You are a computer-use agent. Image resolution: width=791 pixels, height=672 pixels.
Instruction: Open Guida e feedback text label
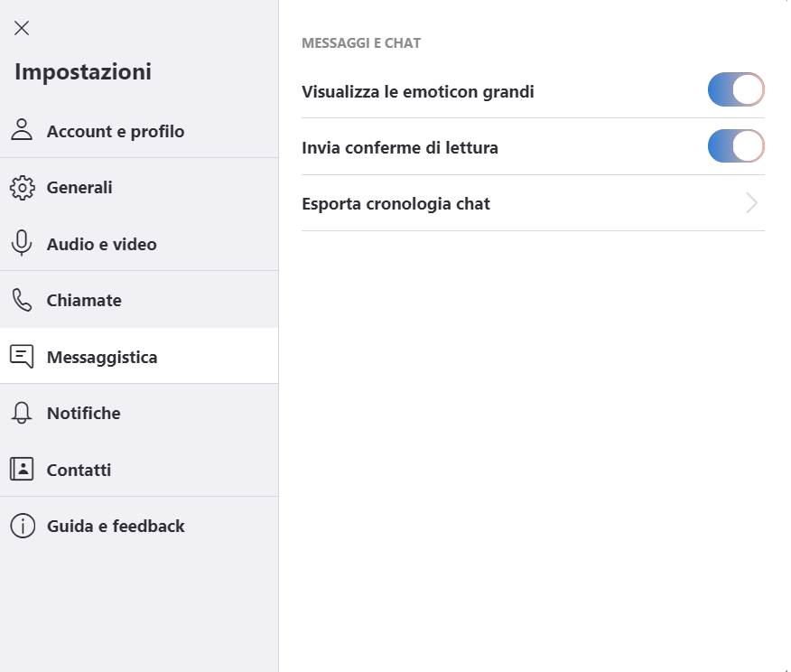pyautogui.click(x=116, y=527)
